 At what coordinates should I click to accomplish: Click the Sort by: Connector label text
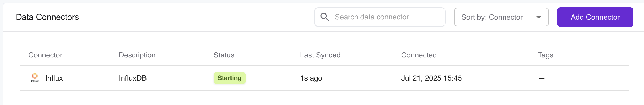[492, 17]
